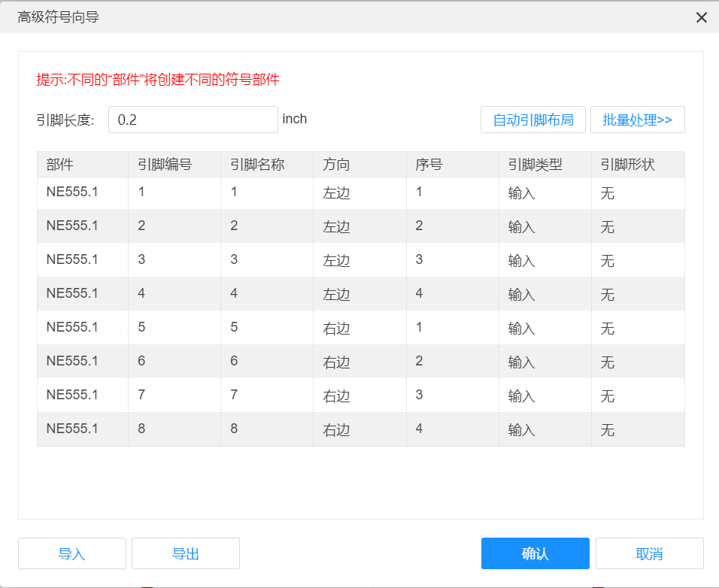719x588 pixels.
Task: Select 引脚类型 cell 输入 in pin 6 row
Action: pos(545,361)
